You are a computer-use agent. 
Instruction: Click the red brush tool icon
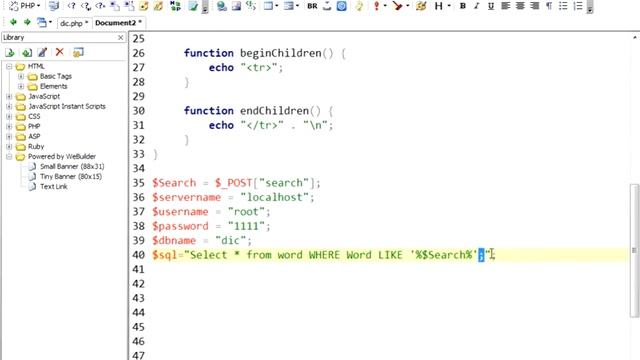(397, 6)
